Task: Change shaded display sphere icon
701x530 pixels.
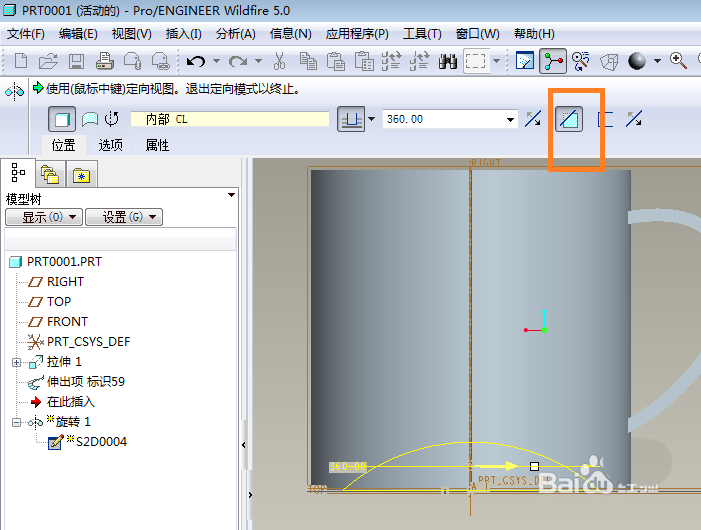Action: [x=637, y=61]
